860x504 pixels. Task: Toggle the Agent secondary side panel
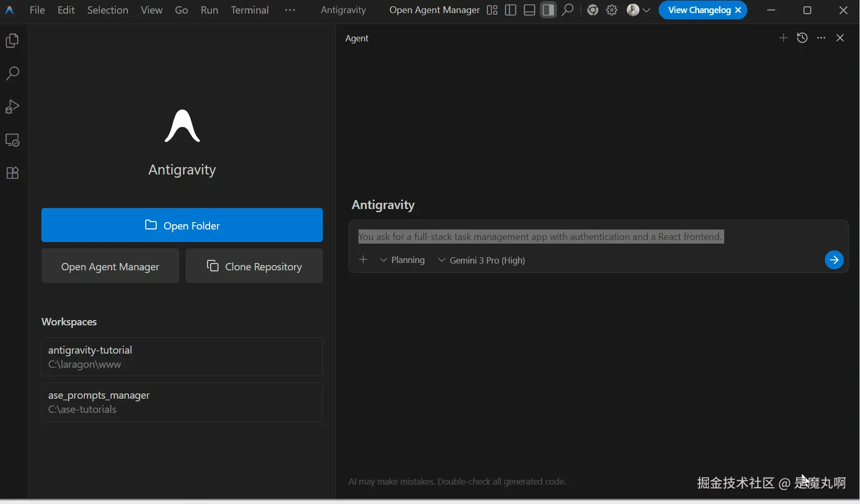point(548,10)
